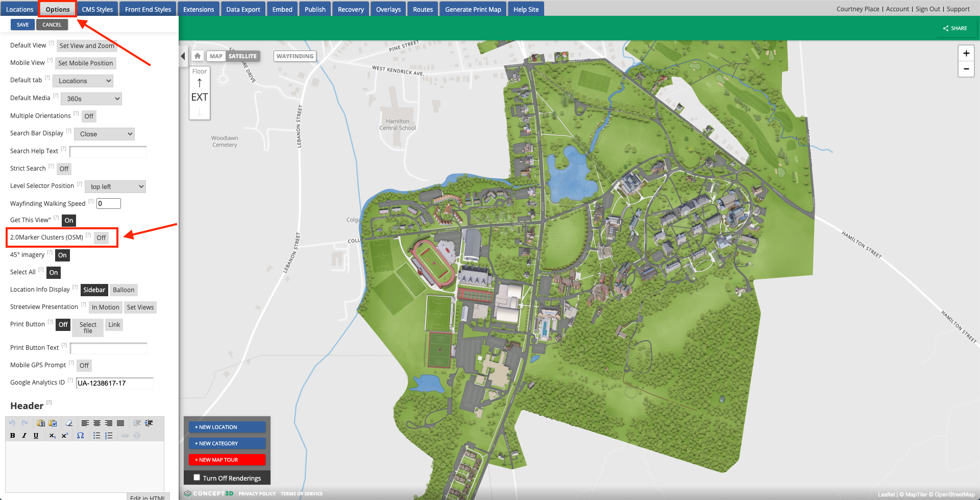
Task: Click the SHARE button
Action: (x=955, y=29)
